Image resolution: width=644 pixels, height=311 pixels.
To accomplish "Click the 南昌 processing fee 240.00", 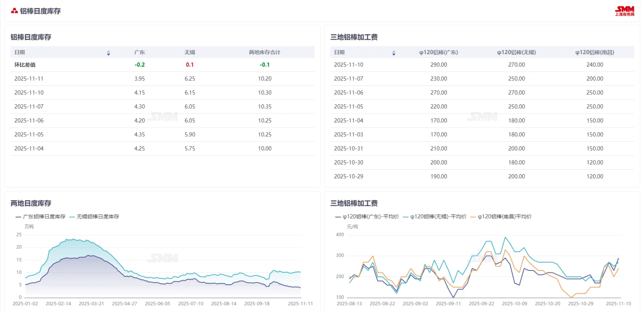I will pos(595,65).
